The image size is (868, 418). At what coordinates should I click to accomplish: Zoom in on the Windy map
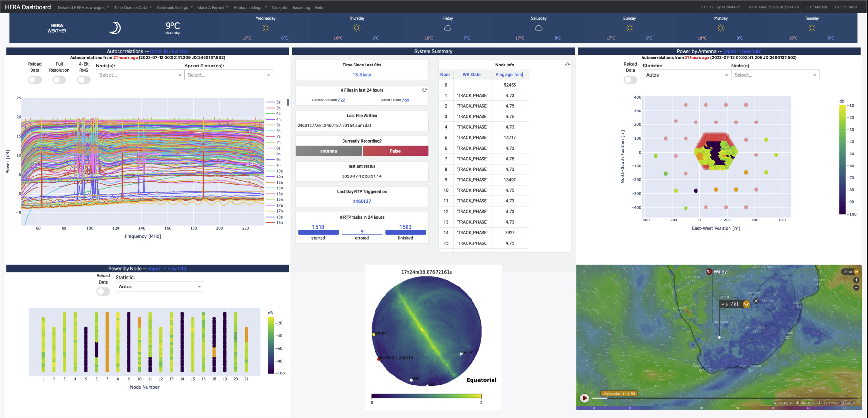856,280
